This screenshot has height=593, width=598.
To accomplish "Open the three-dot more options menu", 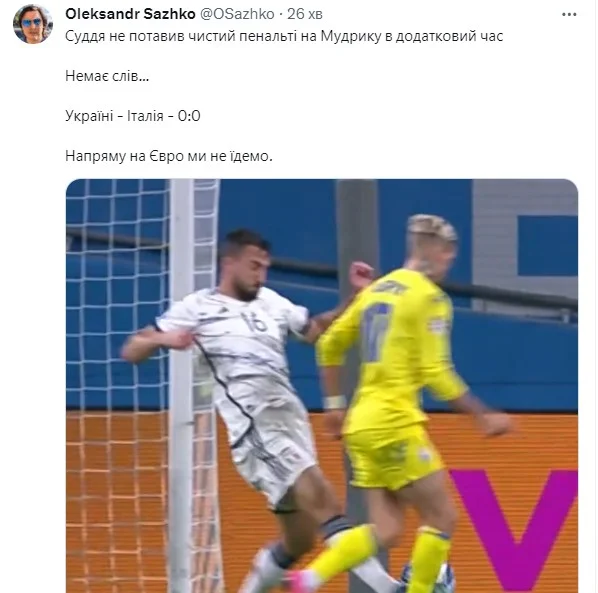I will pos(569,14).
